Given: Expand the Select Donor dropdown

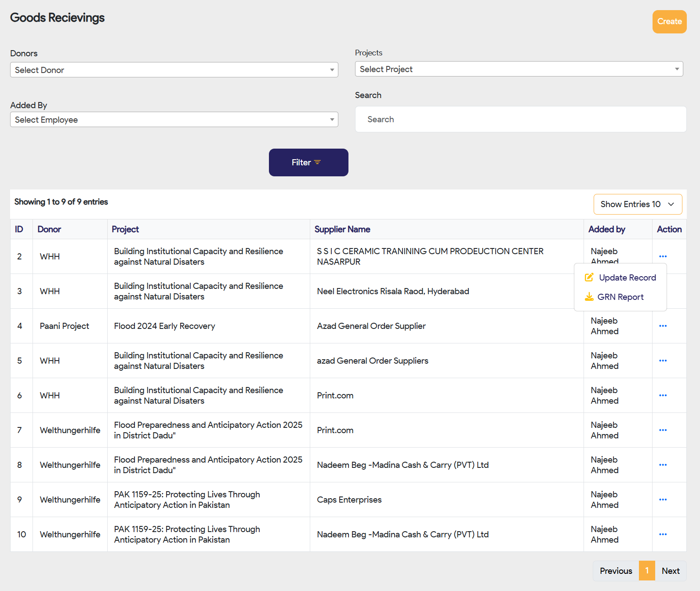Looking at the screenshot, I should click(174, 70).
